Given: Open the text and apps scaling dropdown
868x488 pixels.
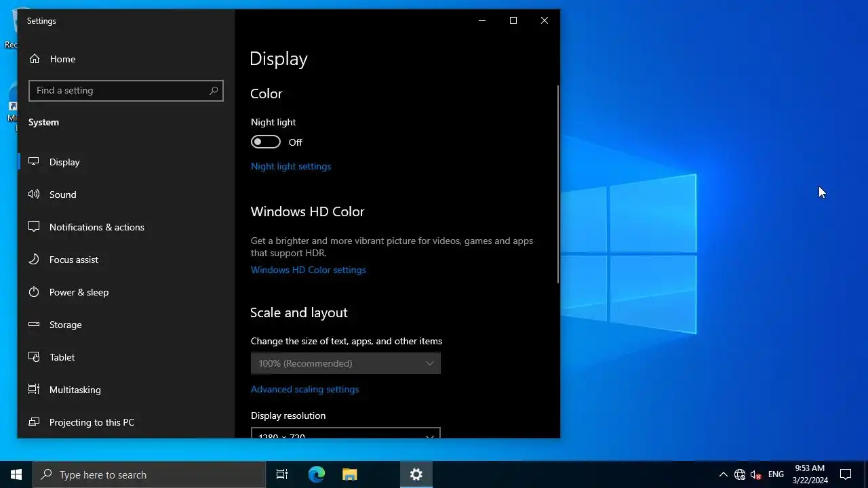Looking at the screenshot, I should pyautogui.click(x=346, y=363).
